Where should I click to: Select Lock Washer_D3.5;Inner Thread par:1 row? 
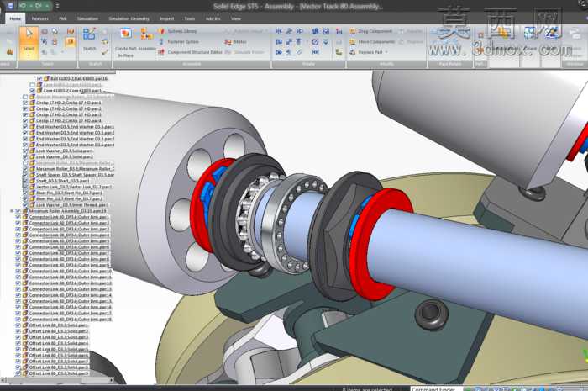click(x=72, y=205)
